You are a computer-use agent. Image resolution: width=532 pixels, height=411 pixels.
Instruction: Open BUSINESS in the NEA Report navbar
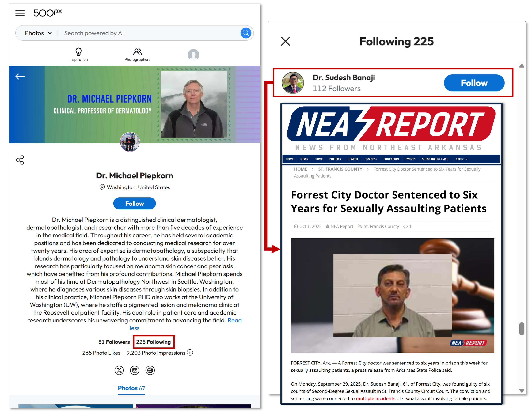tap(371, 159)
